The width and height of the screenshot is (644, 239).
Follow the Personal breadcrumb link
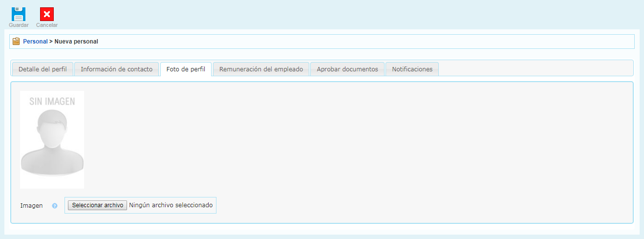[x=35, y=42]
